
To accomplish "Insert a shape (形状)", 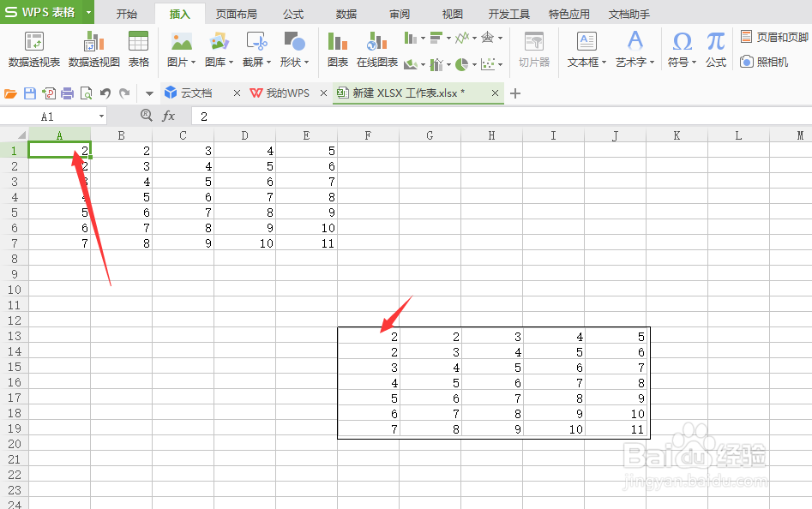I will 294,50.
